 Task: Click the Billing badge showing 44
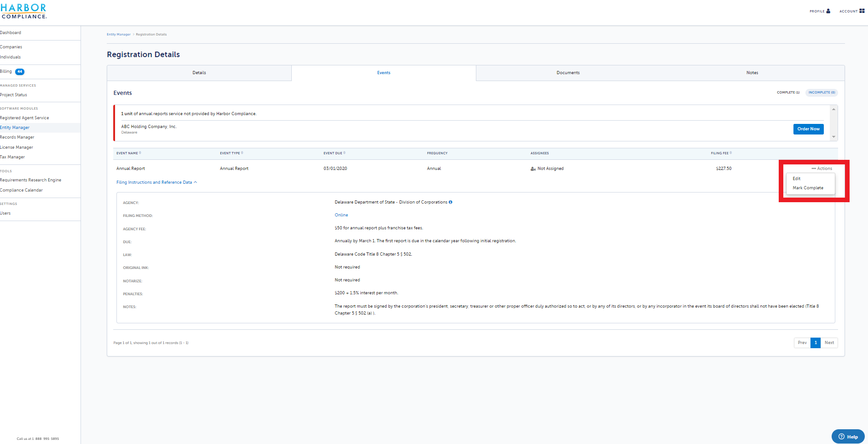[x=20, y=71]
